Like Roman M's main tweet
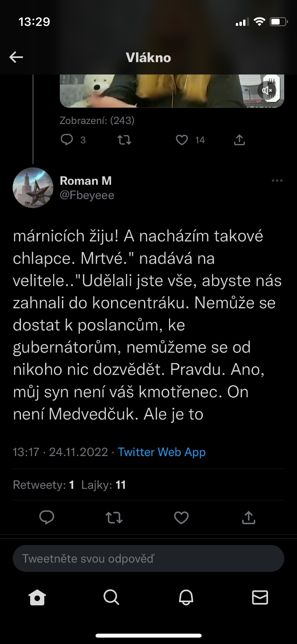 point(181,517)
